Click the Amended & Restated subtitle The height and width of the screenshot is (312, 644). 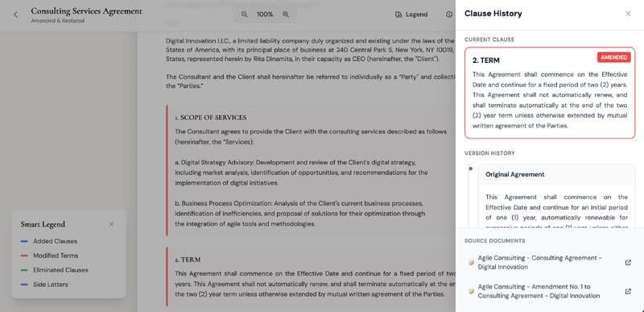57,20
